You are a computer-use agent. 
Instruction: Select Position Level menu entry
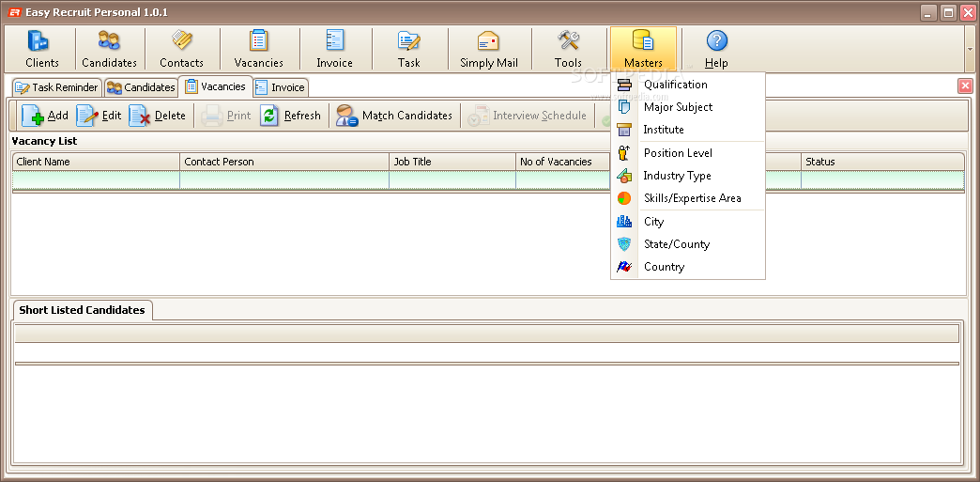[687, 153]
